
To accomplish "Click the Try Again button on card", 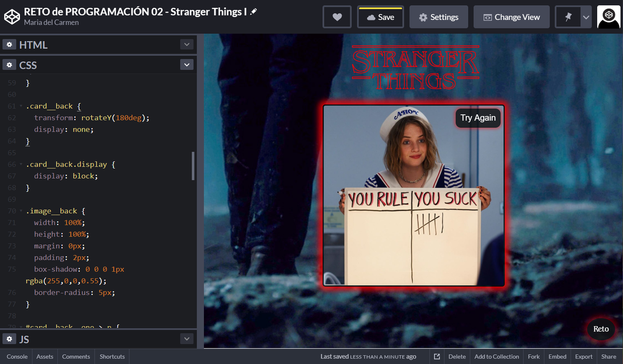I will click(x=478, y=118).
